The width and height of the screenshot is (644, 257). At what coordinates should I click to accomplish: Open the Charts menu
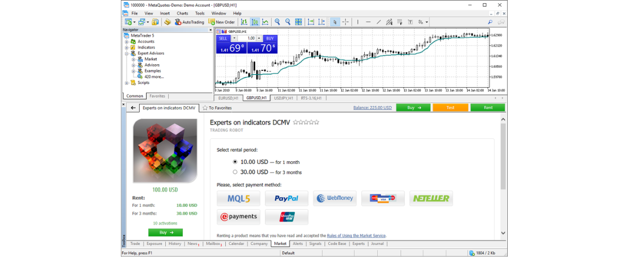pos(182,13)
